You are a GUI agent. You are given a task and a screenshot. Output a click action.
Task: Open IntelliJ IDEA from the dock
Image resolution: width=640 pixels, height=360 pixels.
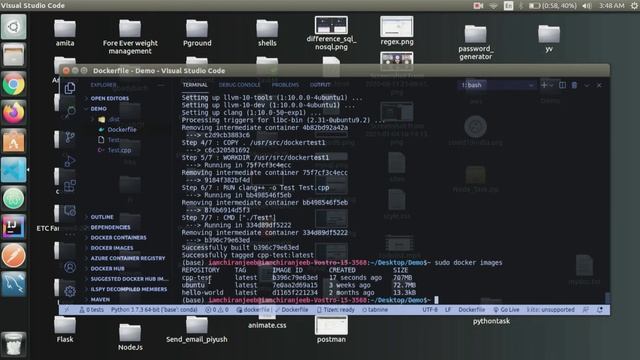point(13,227)
